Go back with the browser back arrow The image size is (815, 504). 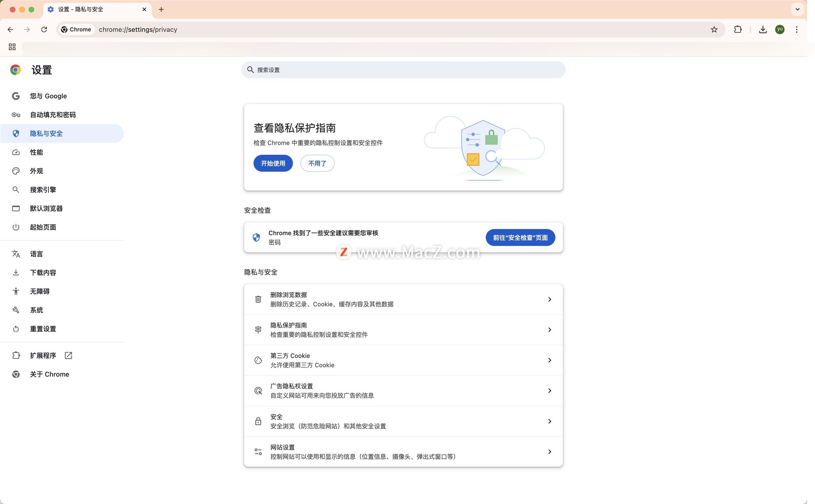click(11, 29)
